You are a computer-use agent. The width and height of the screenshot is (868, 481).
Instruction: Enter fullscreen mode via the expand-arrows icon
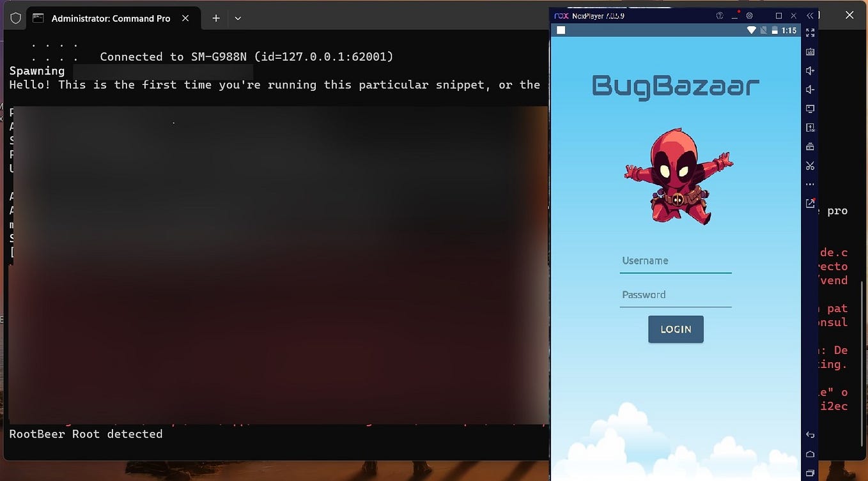coord(810,33)
